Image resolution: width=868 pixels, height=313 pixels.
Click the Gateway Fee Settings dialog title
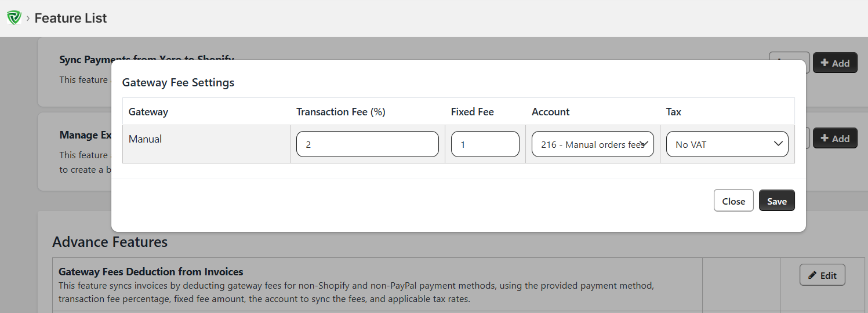tap(178, 83)
